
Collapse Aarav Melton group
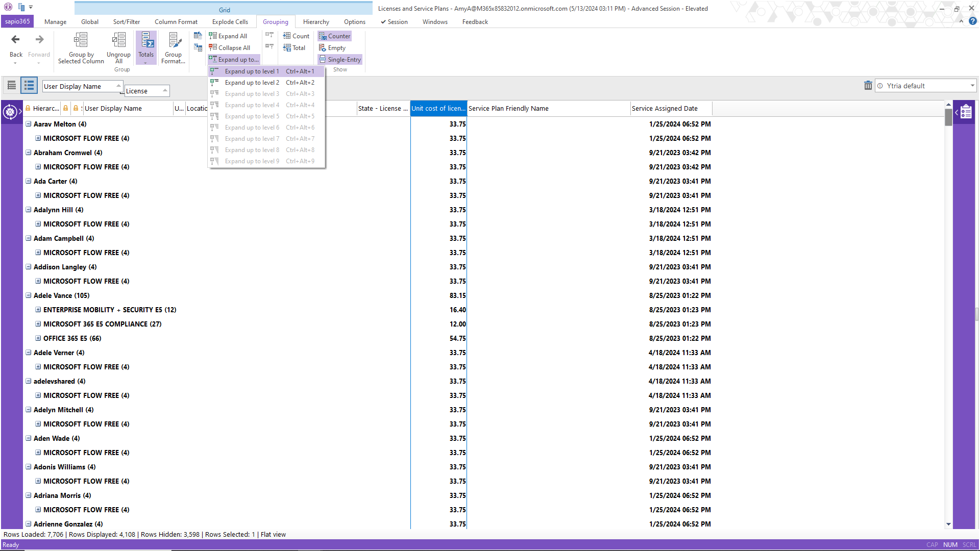(x=29, y=124)
